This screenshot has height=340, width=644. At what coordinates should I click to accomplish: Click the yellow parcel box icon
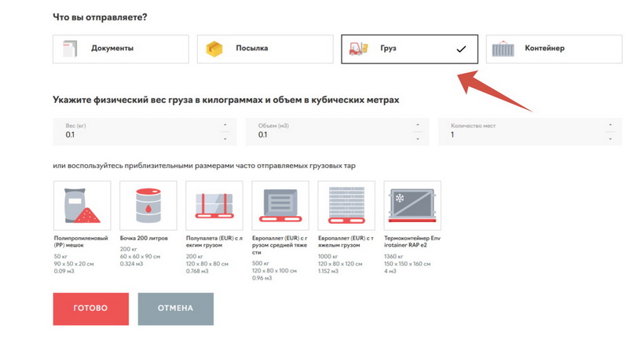[x=214, y=49]
